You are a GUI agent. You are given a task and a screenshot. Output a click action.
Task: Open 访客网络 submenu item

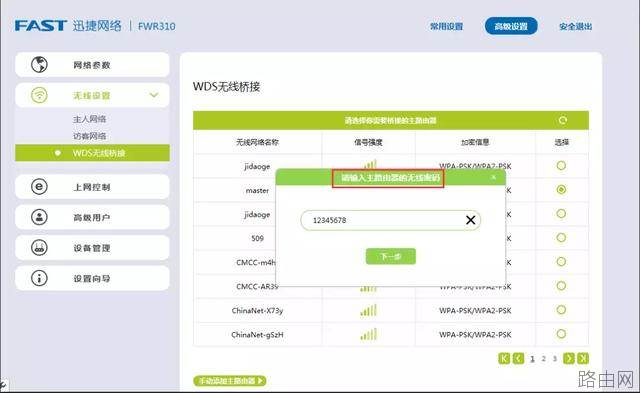point(89,136)
